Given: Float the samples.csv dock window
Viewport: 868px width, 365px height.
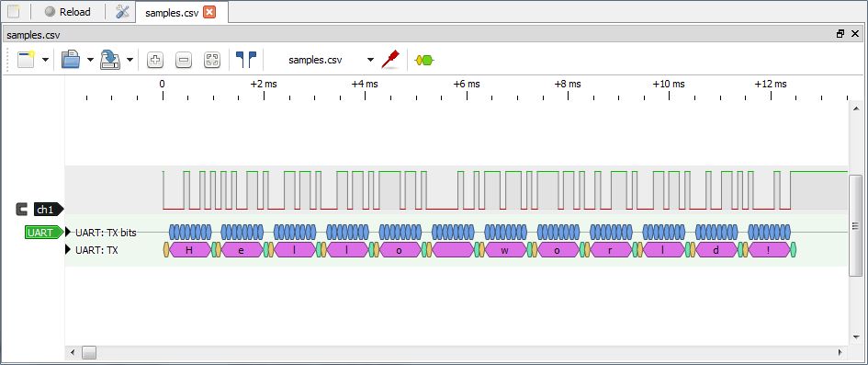Looking at the screenshot, I should 840,34.
